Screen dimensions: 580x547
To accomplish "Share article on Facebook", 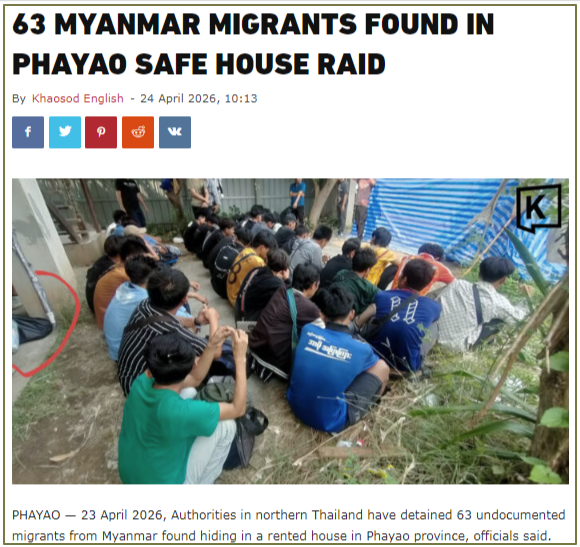I will pyautogui.click(x=28, y=132).
